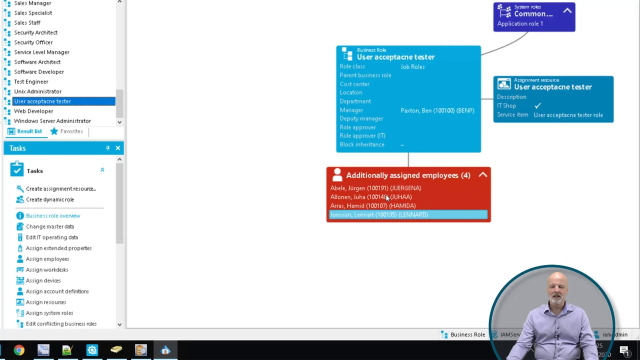Open Assign resources task
The image size is (640, 360).
coord(46,302)
